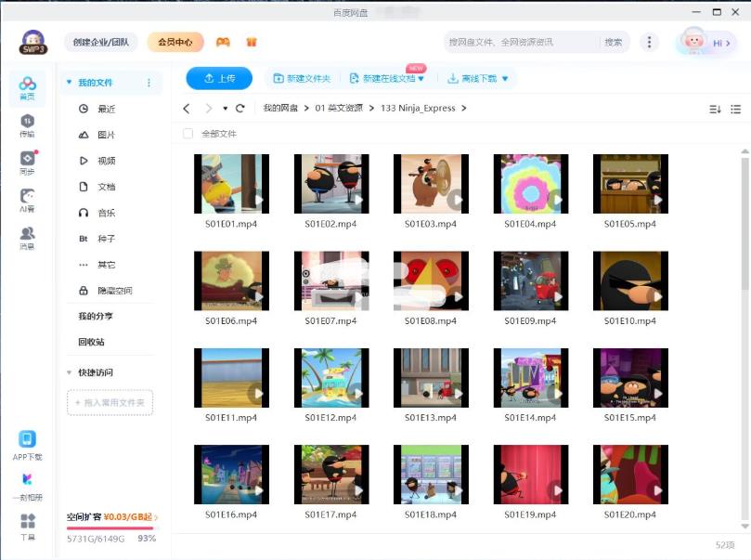This screenshot has width=751, height=560.
Task: Open the 我的文件 more options dots
Action: click(149, 83)
